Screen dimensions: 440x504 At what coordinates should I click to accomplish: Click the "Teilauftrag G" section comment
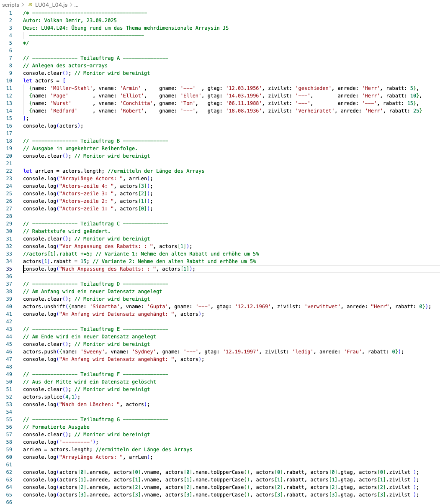pyautogui.click(x=95, y=420)
